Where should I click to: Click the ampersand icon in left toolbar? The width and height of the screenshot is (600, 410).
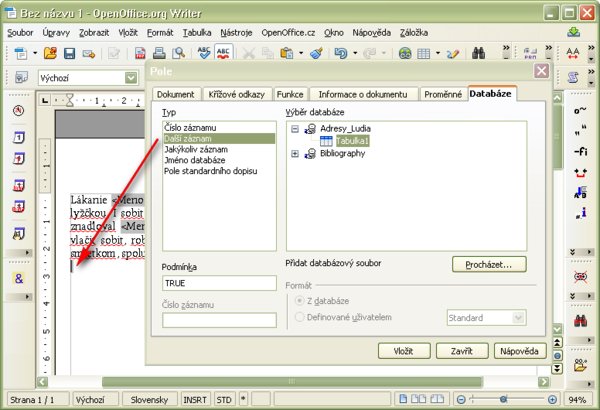tap(18, 278)
